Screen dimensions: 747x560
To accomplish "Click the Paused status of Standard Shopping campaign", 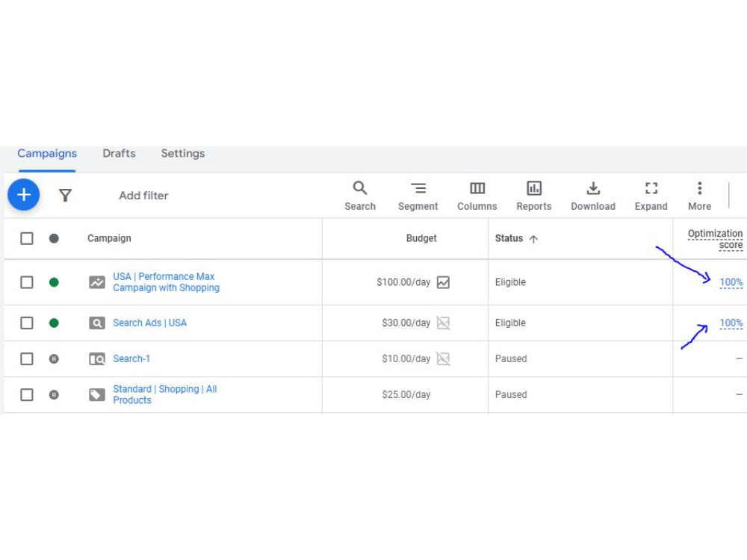I will coord(511,395).
